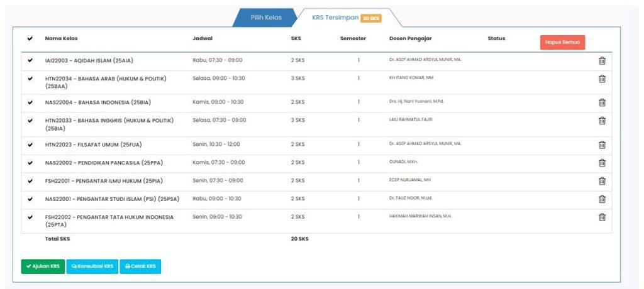Click trash icon for PENDIDIKAN PANCASILA
This screenshot has width=644, height=289.
click(602, 163)
